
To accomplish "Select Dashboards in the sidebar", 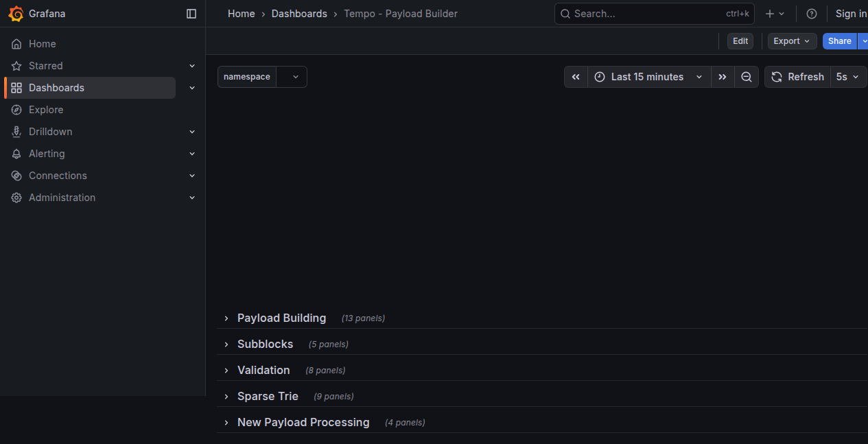I will pos(89,88).
